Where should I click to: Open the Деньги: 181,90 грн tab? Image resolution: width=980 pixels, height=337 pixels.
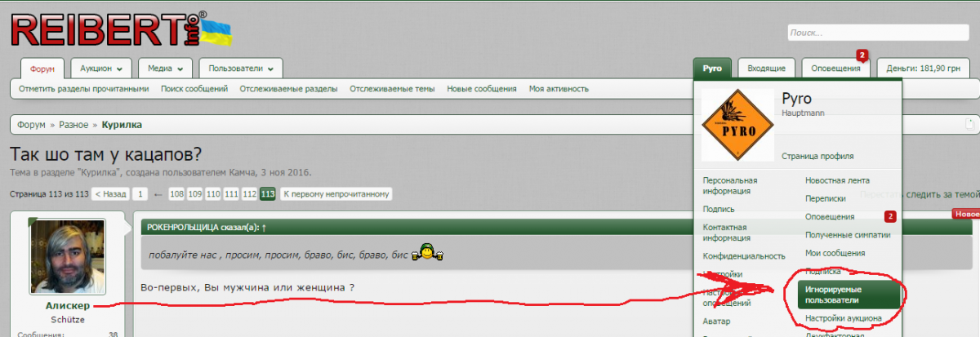pyautogui.click(x=924, y=69)
